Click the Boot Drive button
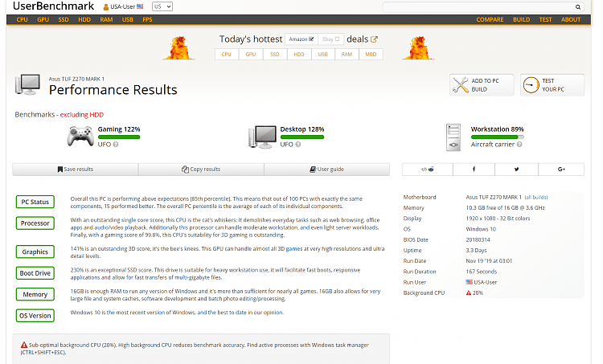 click(x=35, y=273)
